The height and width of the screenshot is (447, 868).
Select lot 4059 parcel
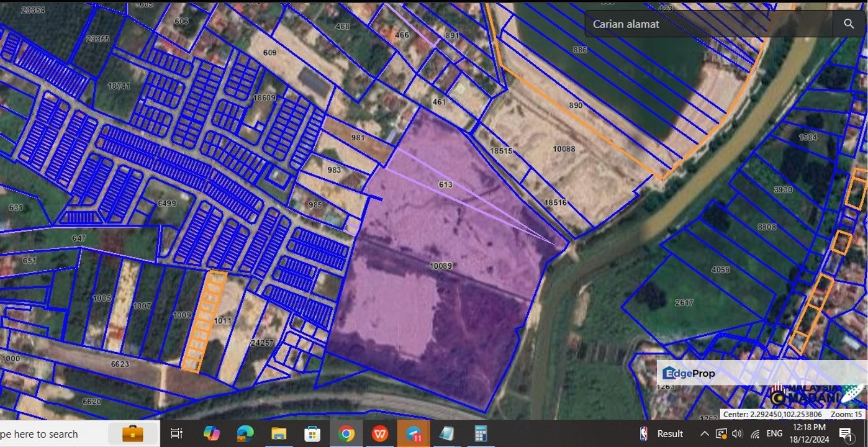click(x=721, y=270)
